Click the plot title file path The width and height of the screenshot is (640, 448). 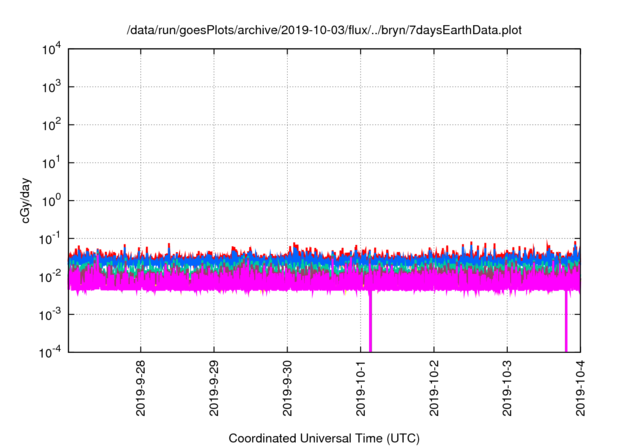(x=324, y=30)
